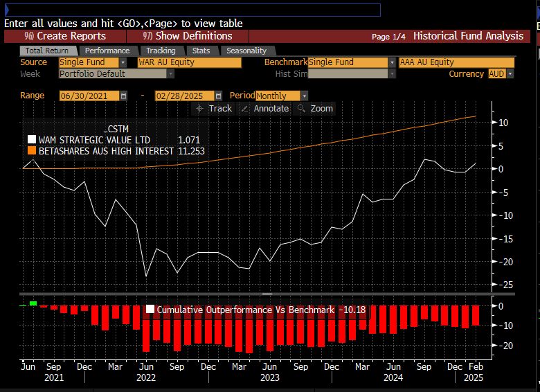Click the WAM STRATEGIC VALUE LTD legend text
The image size is (540, 392).
94,140
